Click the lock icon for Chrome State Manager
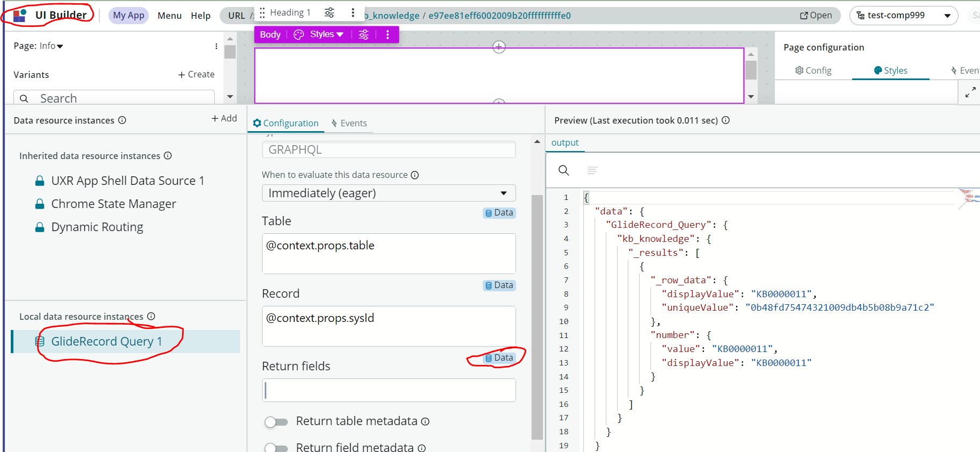The height and width of the screenshot is (452, 980). [40, 204]
